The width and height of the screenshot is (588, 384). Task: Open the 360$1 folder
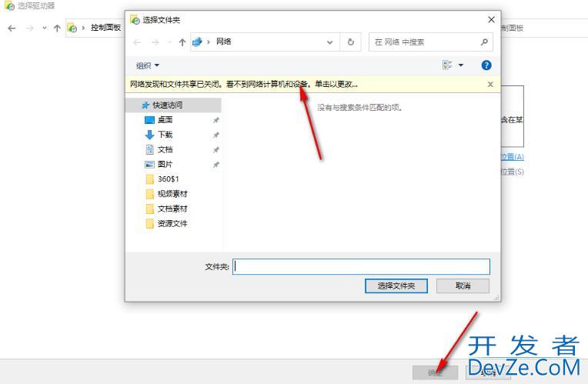pos(168,179)
